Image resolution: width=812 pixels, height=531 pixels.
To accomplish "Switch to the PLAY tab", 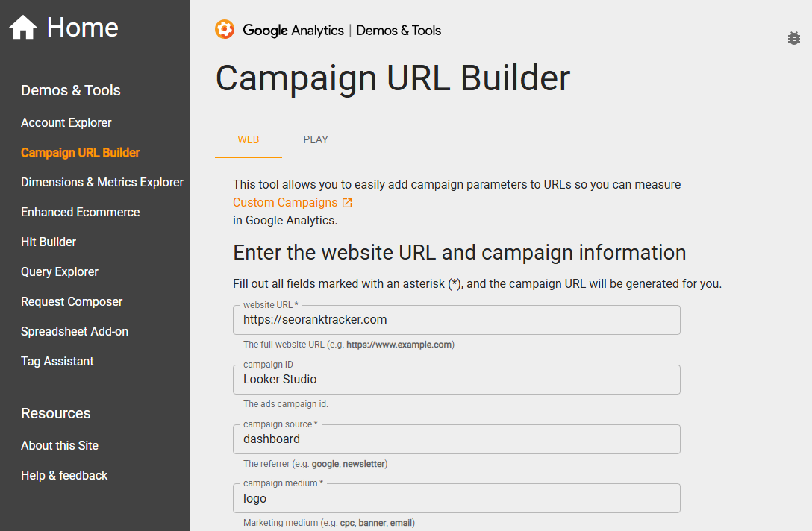I will (316, 139).
